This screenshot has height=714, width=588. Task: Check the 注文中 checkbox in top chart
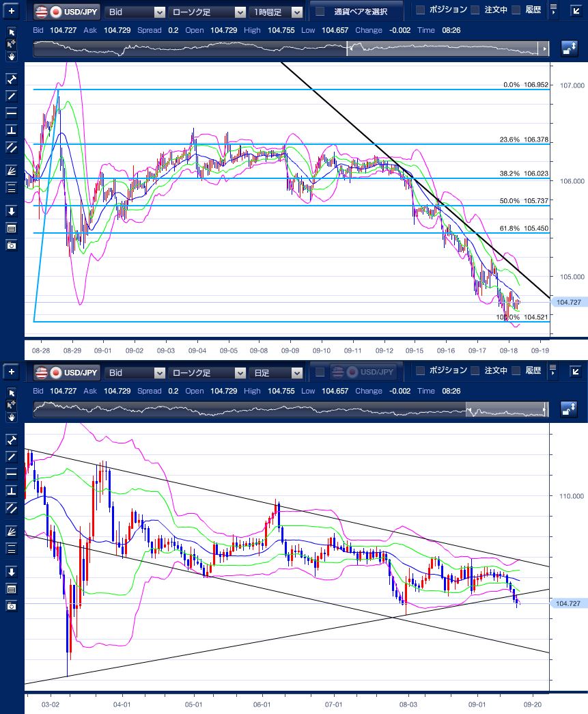tap(475, 10)
